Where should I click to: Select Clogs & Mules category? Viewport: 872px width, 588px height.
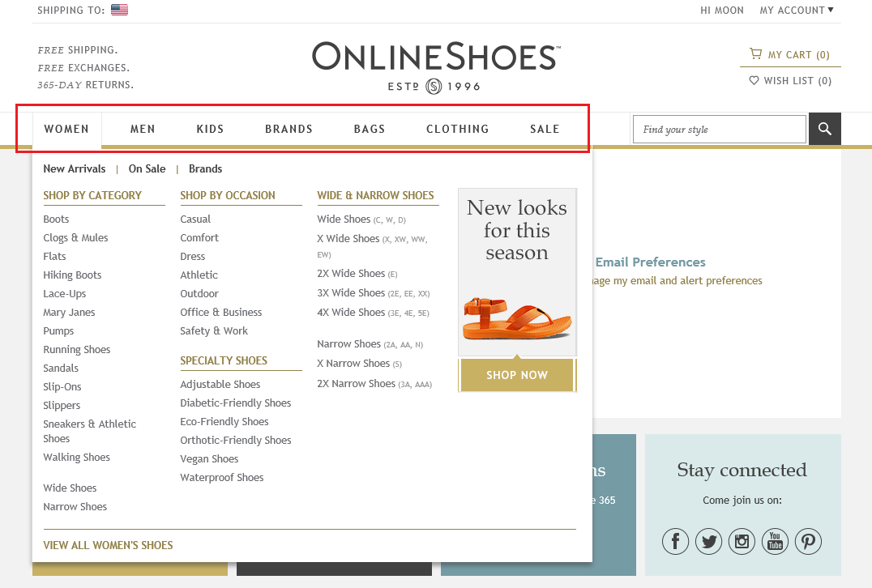(x=75, y=238)
